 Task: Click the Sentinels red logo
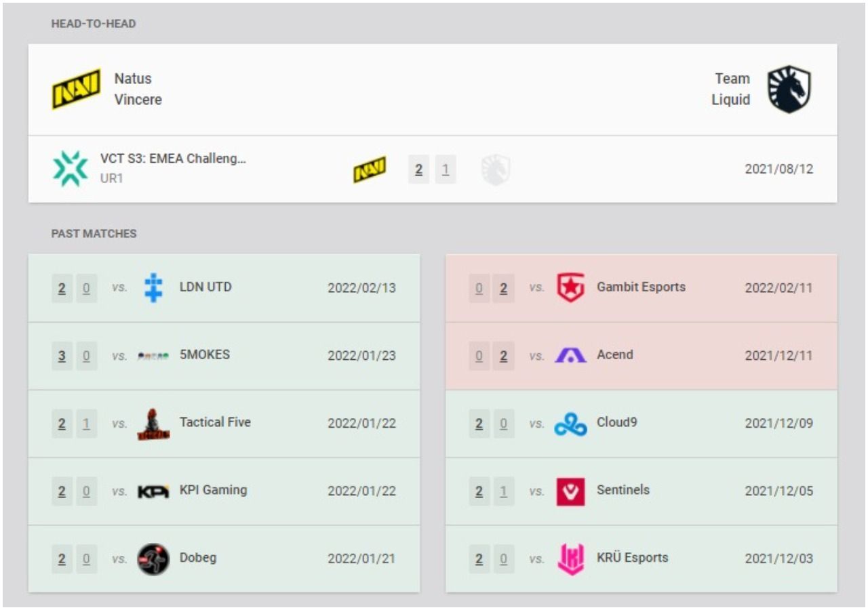coord(570,491)
